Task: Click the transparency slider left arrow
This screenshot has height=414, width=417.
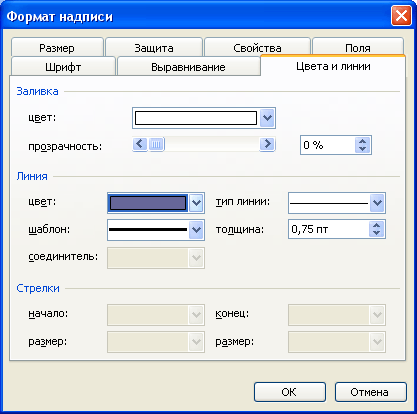Action: [x=140, y=144]
